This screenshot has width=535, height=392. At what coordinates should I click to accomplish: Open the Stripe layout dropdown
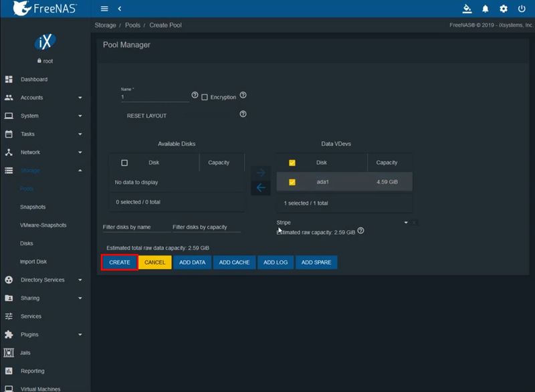(405, 221)
